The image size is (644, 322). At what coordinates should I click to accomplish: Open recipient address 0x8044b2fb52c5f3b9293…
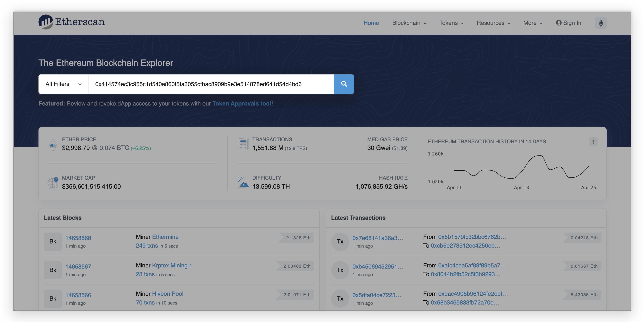pos(466,274)
